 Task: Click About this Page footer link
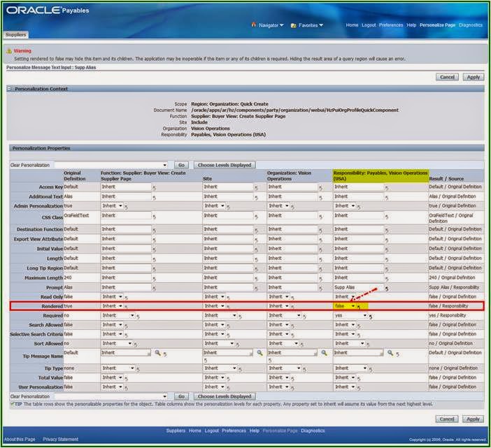click(20, 439)
